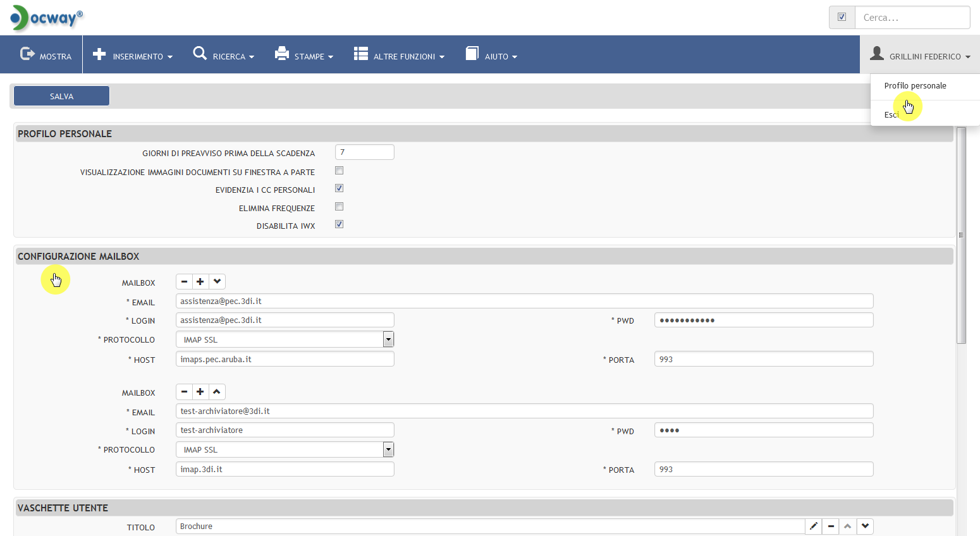Screen dimensions: 980x536
Task: Click the Salva button
Action: (x=62, y=96)
